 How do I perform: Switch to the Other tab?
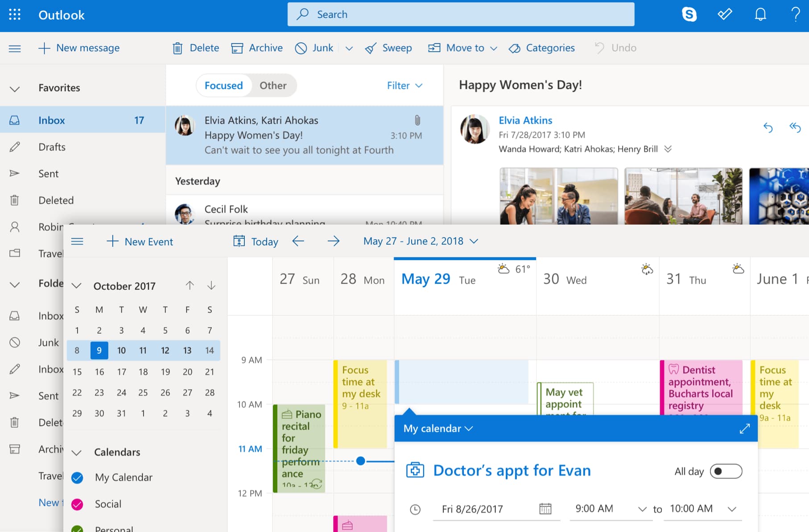click(273, 86)
